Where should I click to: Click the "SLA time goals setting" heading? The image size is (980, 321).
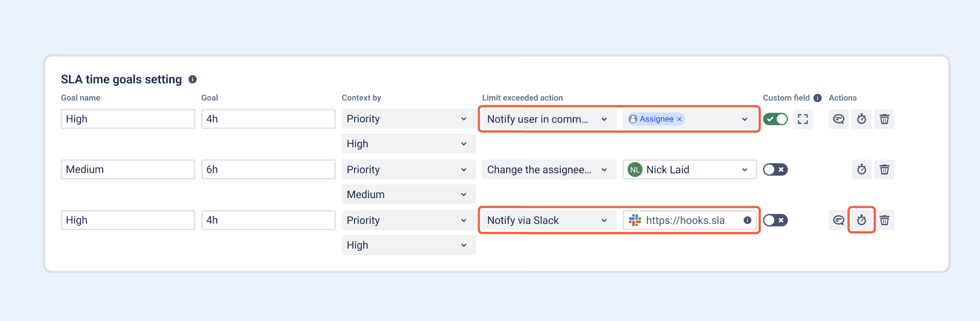(x=121, y=79)
